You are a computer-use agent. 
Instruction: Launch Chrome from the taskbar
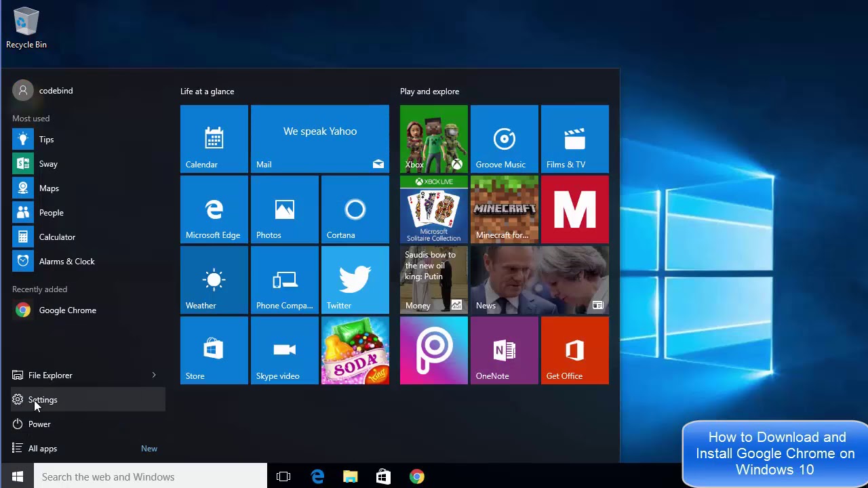tap(417, 476)
